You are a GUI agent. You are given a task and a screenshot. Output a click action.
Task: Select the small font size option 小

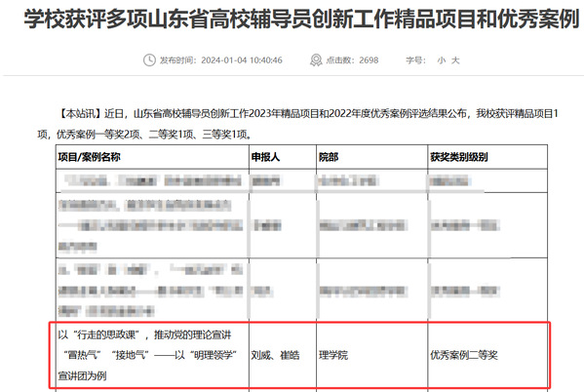click(442, 60)
